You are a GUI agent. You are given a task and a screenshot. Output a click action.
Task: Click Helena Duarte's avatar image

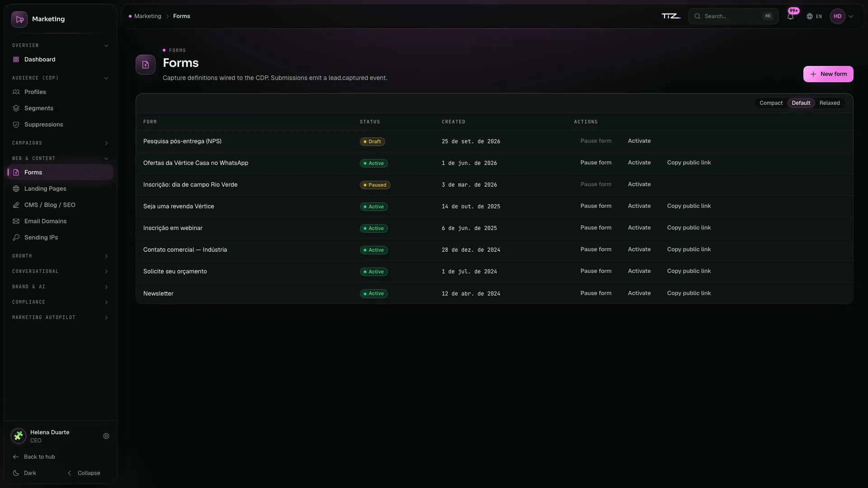(19, 436)
